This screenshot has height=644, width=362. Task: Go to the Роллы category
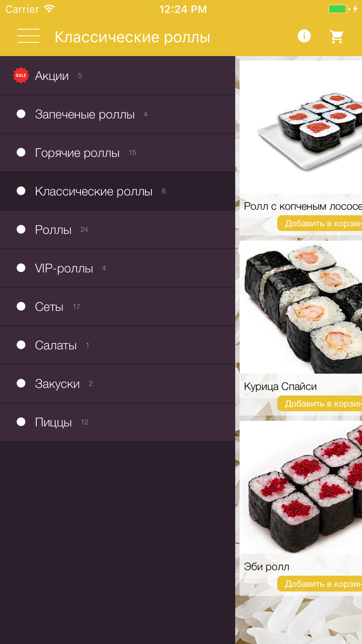point(118,230)
